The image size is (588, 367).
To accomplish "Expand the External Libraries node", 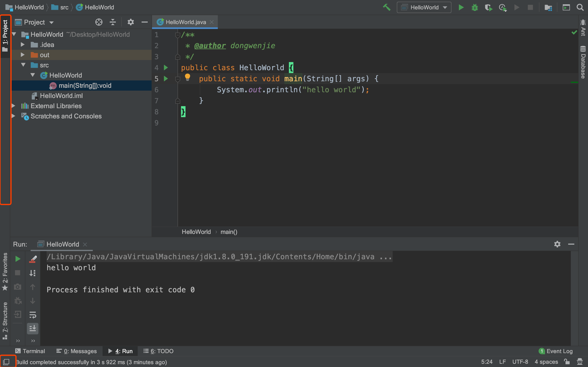I will pyautogui.click(x=13, y=106).
